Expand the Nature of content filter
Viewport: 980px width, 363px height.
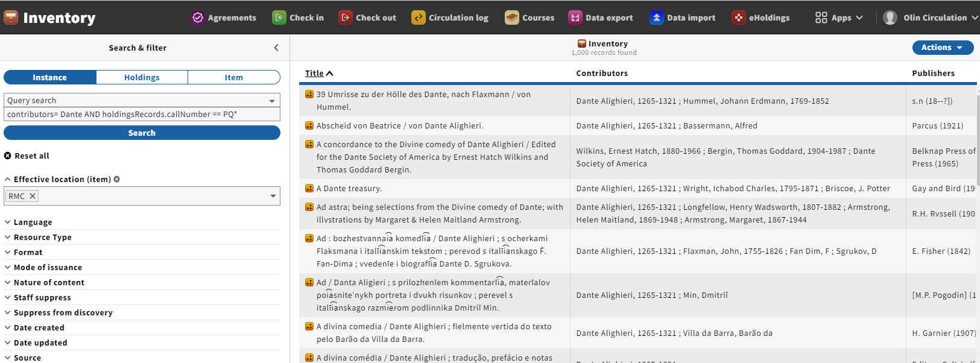(45, 282)
